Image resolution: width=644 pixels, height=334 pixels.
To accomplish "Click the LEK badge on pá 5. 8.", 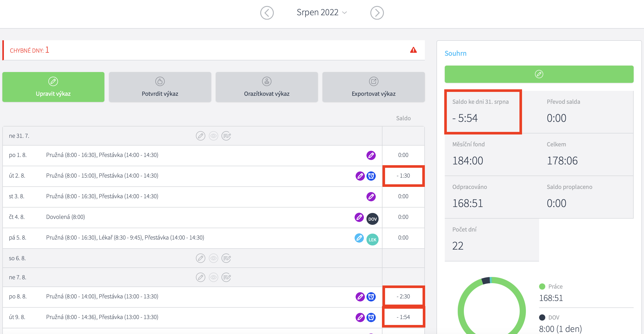I will tap(372, 240).
